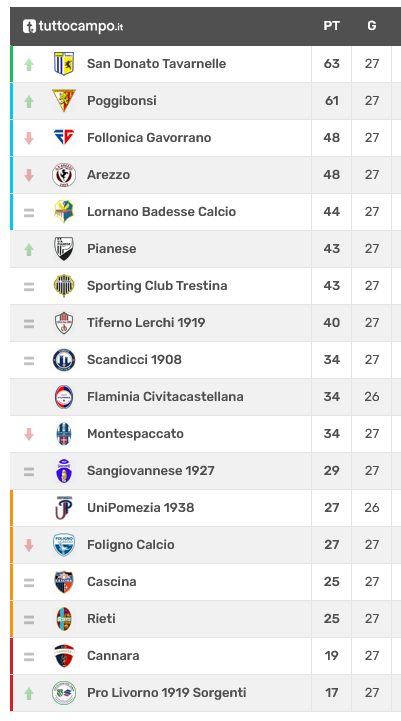This screenshot has width=401, height=721.
Task: Click Lornano Badesse Calcio crest
Action: click(64, 212)
